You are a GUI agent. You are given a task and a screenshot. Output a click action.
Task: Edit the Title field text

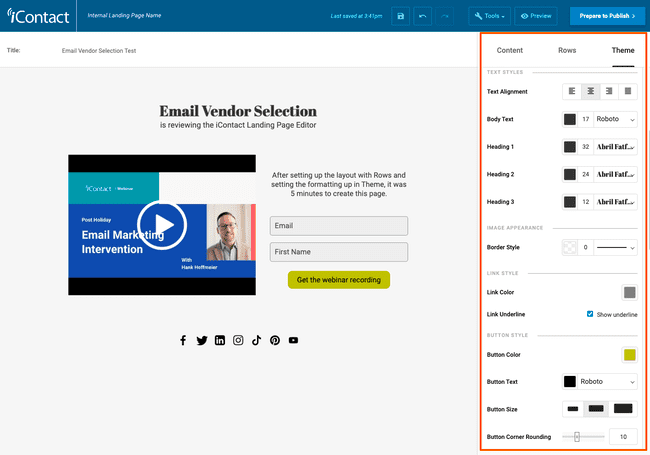point(99,51)
